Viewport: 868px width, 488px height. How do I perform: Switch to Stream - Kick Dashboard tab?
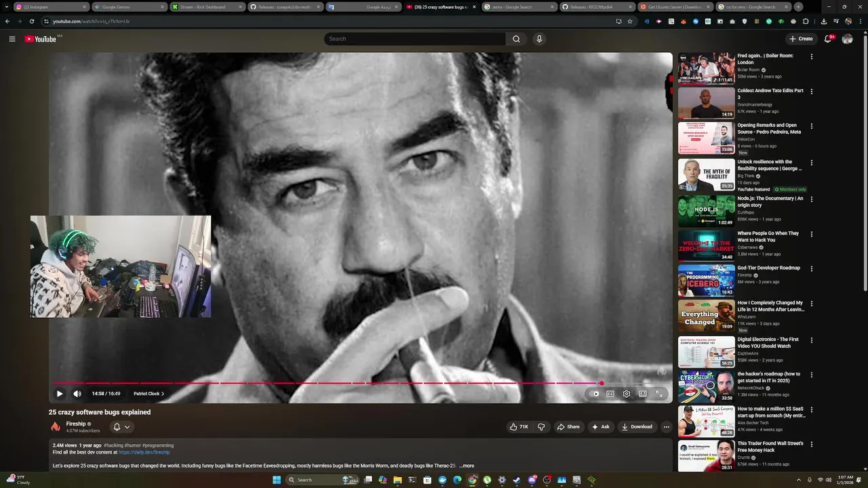click(206, 7)
